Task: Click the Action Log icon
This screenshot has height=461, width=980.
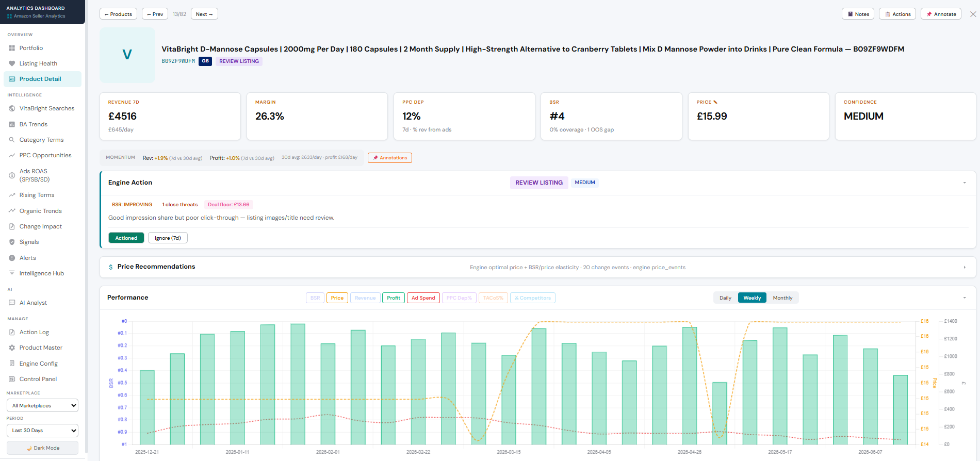Action: 12,332
